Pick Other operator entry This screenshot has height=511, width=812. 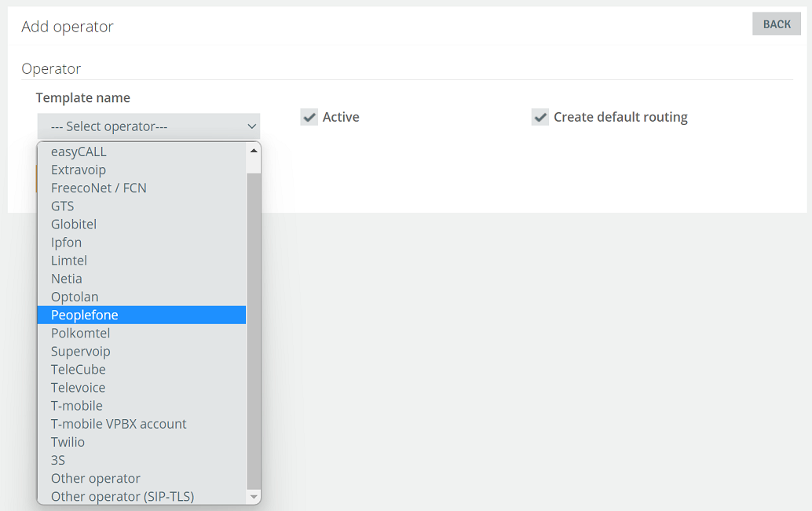(141, 478)
